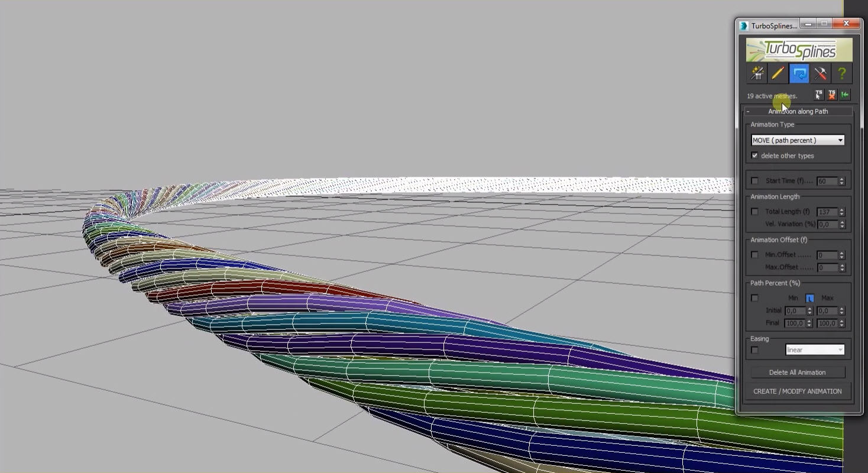Click the Delete All Animation button
The image size is (868, 473).
pyautogui.click(x=798, y=372)
